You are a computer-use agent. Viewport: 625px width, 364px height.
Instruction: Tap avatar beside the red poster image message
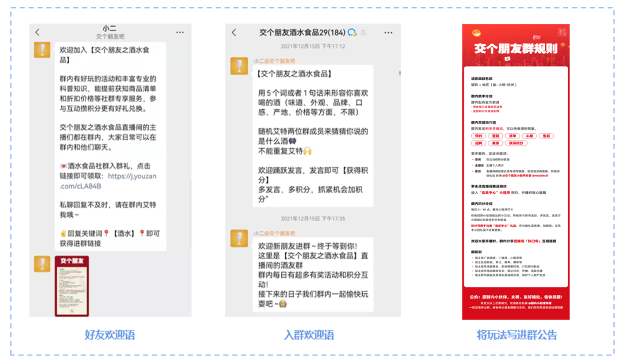[42, 264]
